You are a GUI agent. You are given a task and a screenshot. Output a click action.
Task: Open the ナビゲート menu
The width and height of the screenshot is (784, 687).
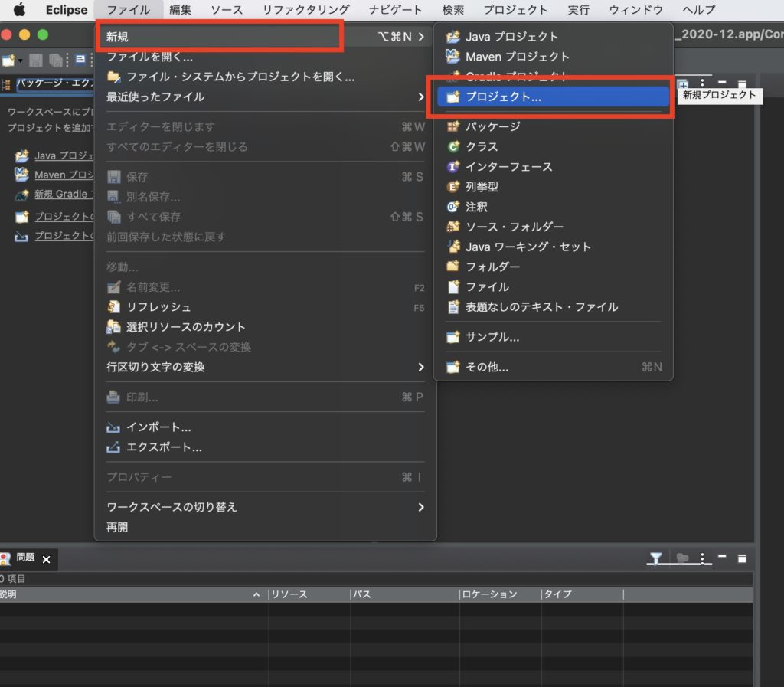pos(396,9)
